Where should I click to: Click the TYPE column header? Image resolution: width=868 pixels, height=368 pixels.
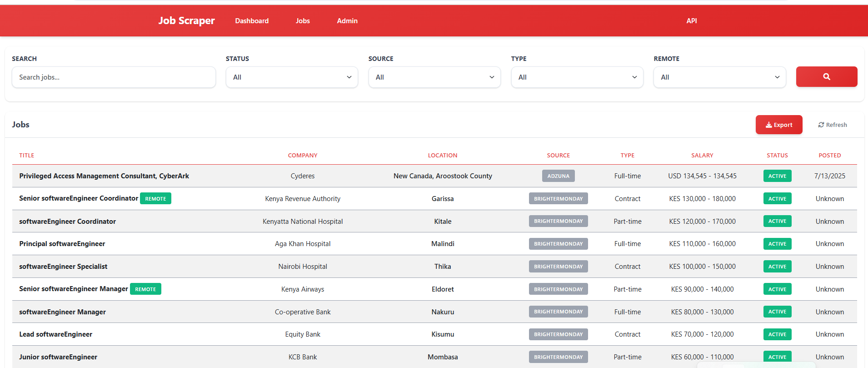(x=628, y=156)
